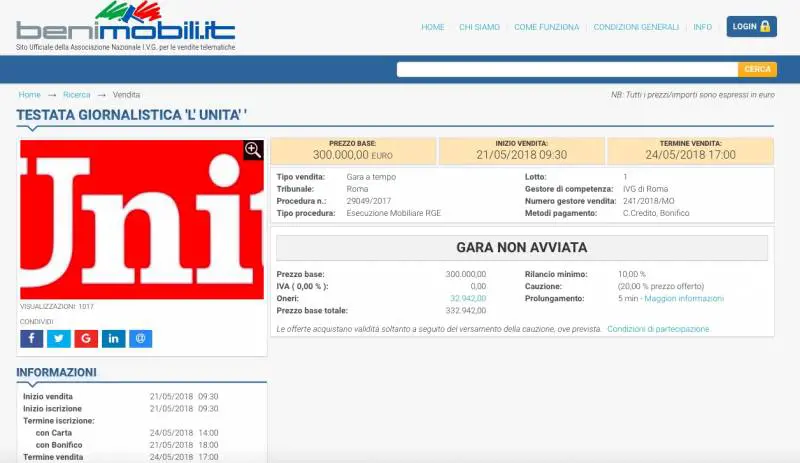Open Condizioni di partecipazione link

pos(658,329)
